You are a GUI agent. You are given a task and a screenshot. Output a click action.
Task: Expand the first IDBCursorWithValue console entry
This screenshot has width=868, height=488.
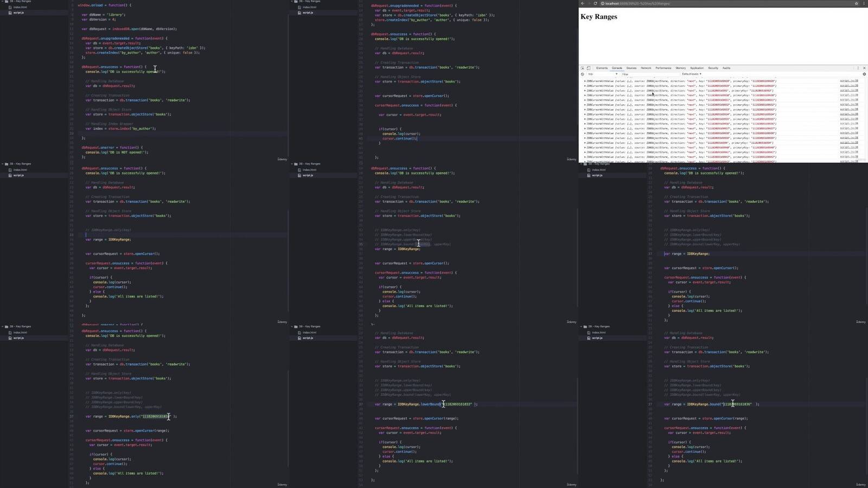pyautogui.click(x=585, y=81)
